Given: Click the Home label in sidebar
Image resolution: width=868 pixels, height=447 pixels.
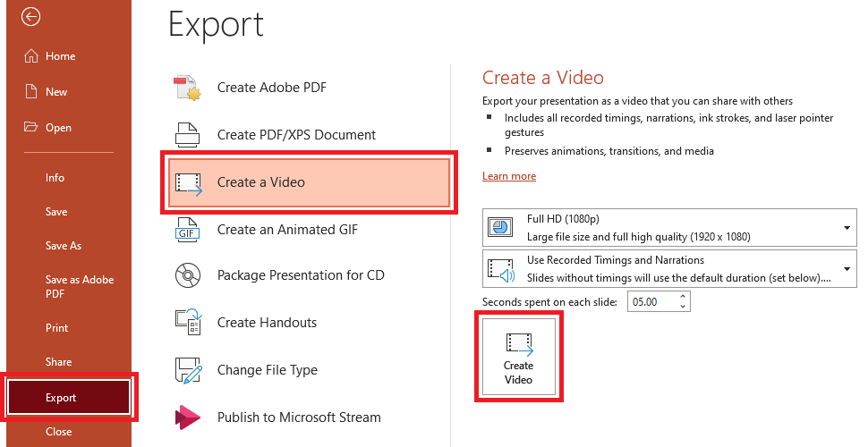Looking at the screenshot, I should [x=60, y=55].
